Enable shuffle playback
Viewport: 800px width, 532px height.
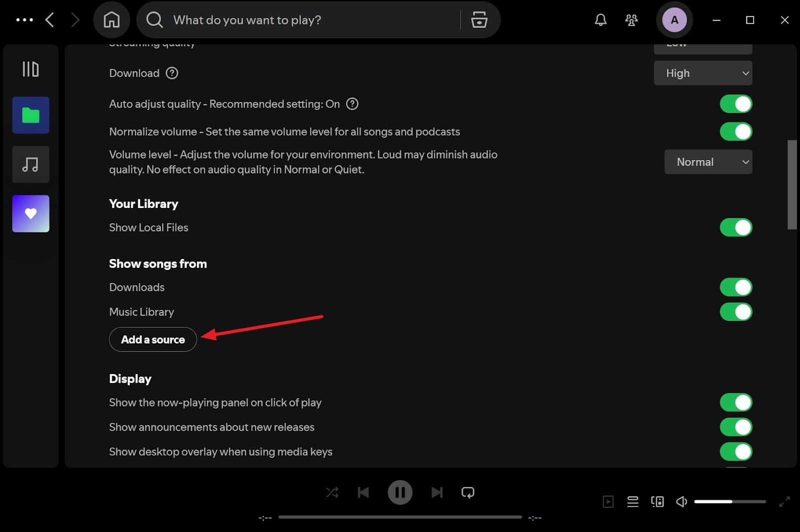(332, 492)
